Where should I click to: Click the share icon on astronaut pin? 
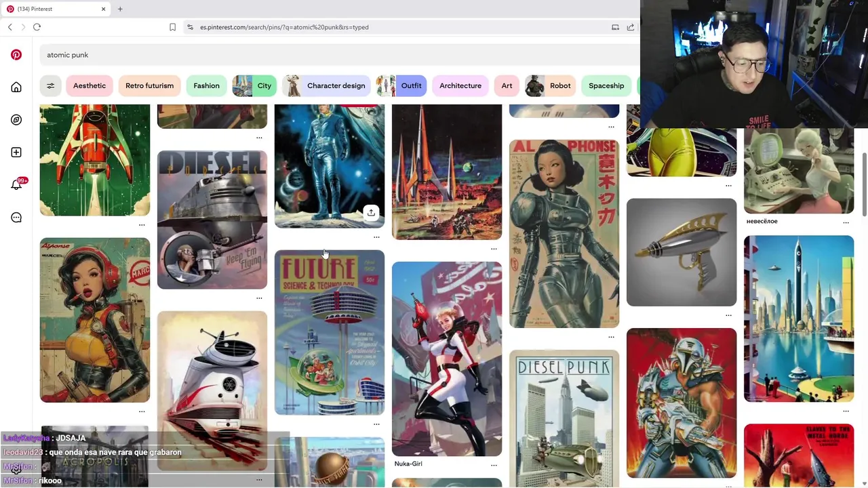[371, 213]
